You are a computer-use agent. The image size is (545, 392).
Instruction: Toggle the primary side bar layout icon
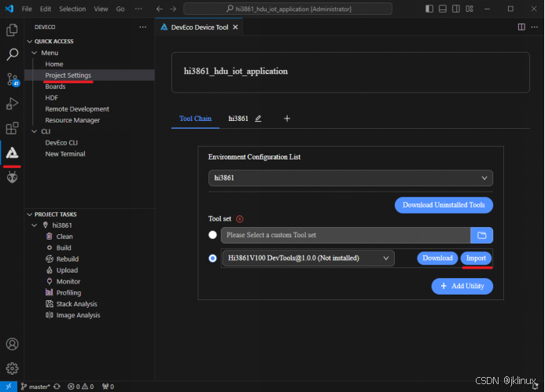click(429, 9)
